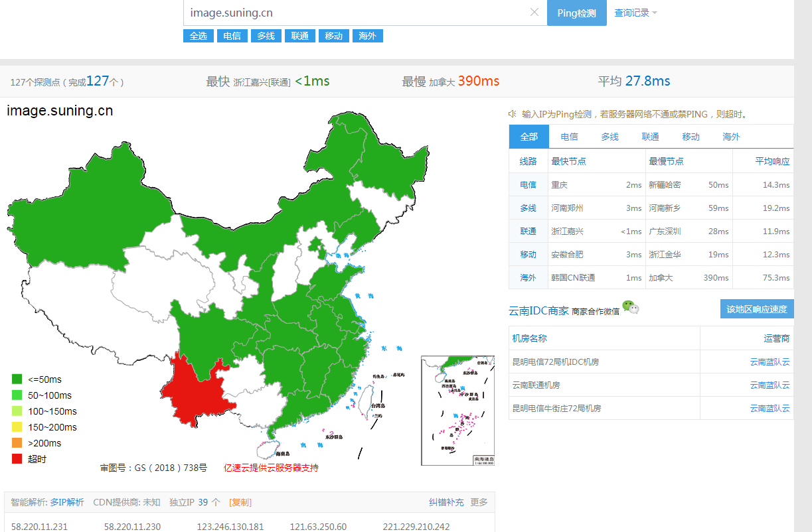Click the 重庆 fastest node cell

(x=559, y=184)
